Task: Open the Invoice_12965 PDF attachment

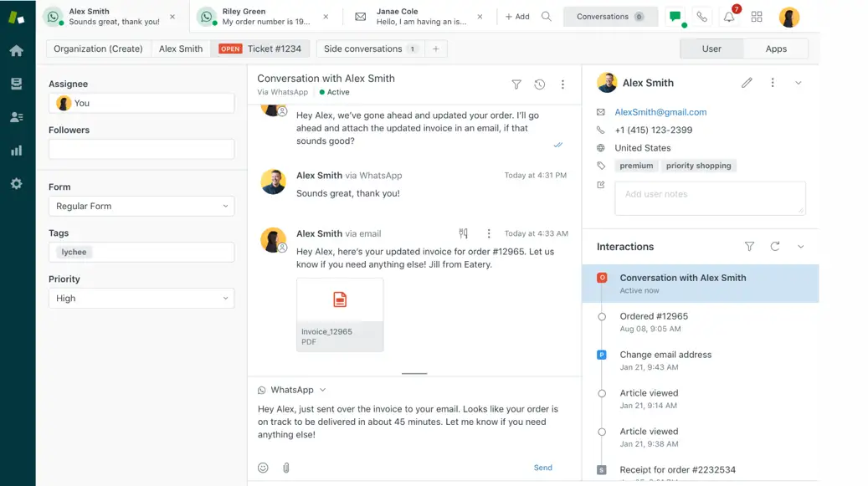Action: click(x=340, y=315)
